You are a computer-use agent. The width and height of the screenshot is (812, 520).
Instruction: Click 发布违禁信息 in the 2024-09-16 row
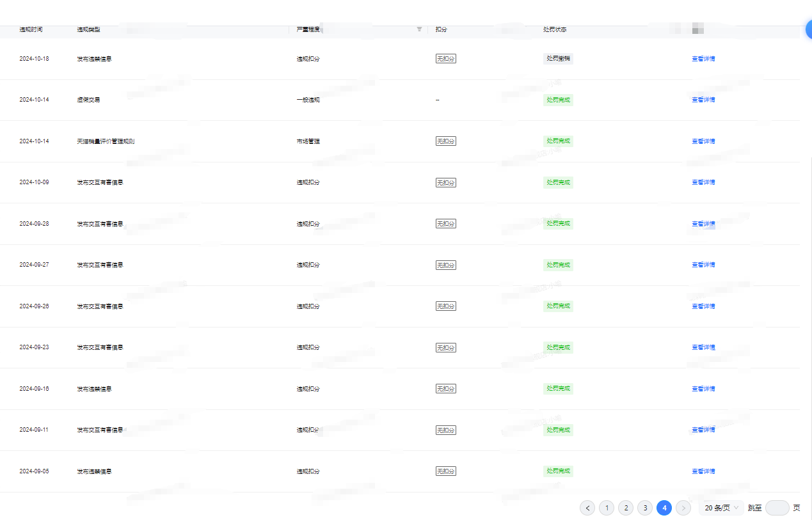94,389
